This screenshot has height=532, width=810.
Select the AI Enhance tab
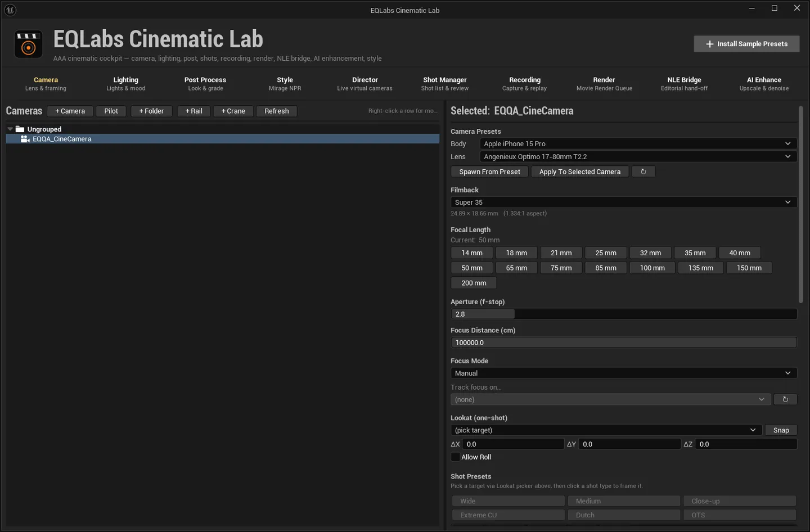click(764, 84)
